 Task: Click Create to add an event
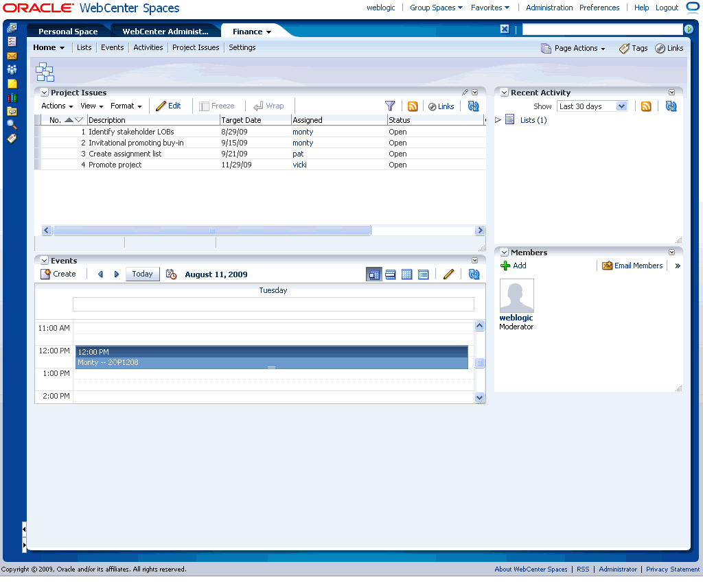(x=58, y=274)
